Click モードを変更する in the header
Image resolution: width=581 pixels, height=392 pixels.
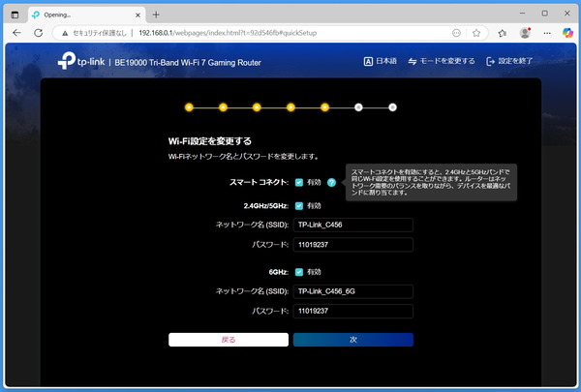442,61
